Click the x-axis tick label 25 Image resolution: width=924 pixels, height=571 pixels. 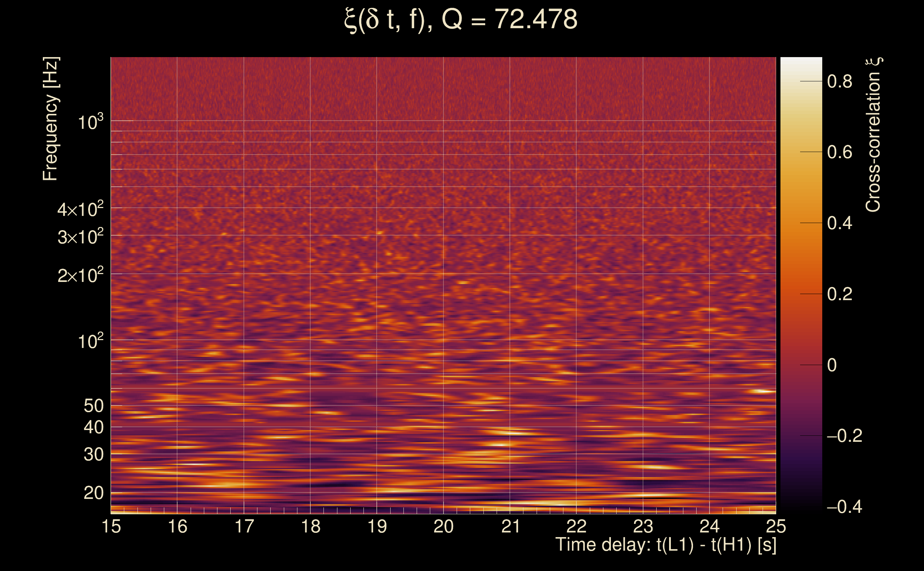[x=776, y=526]
